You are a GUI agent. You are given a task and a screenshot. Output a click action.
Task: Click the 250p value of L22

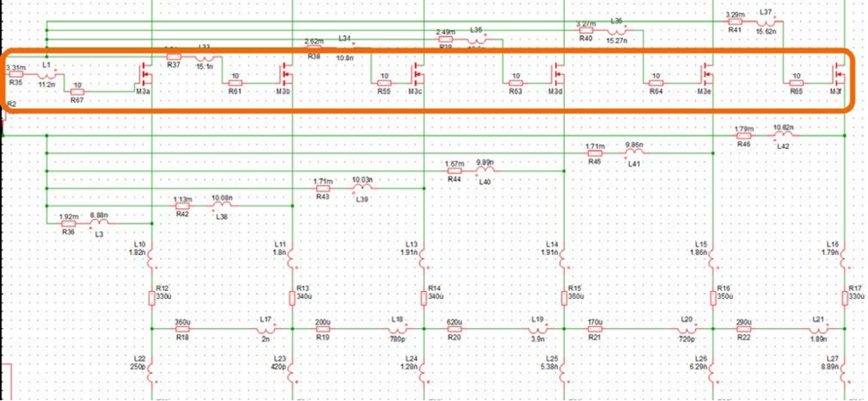pyautogui.click(x=138, y=366)
